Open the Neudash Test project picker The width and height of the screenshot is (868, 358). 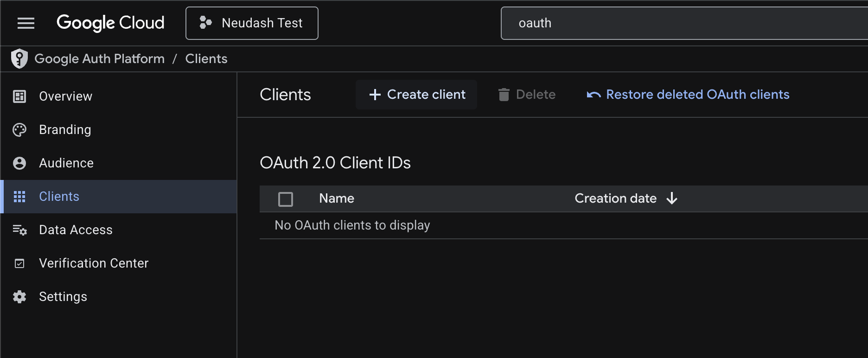[252, 23]
